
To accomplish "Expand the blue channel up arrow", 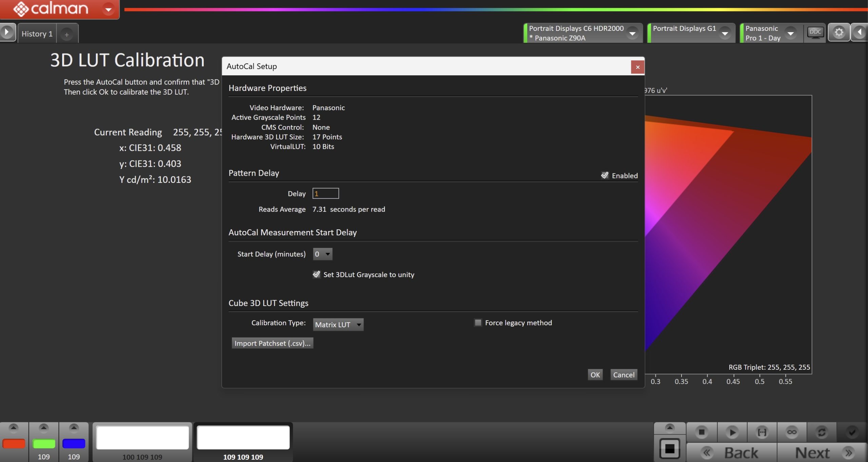I will [74, 428].
